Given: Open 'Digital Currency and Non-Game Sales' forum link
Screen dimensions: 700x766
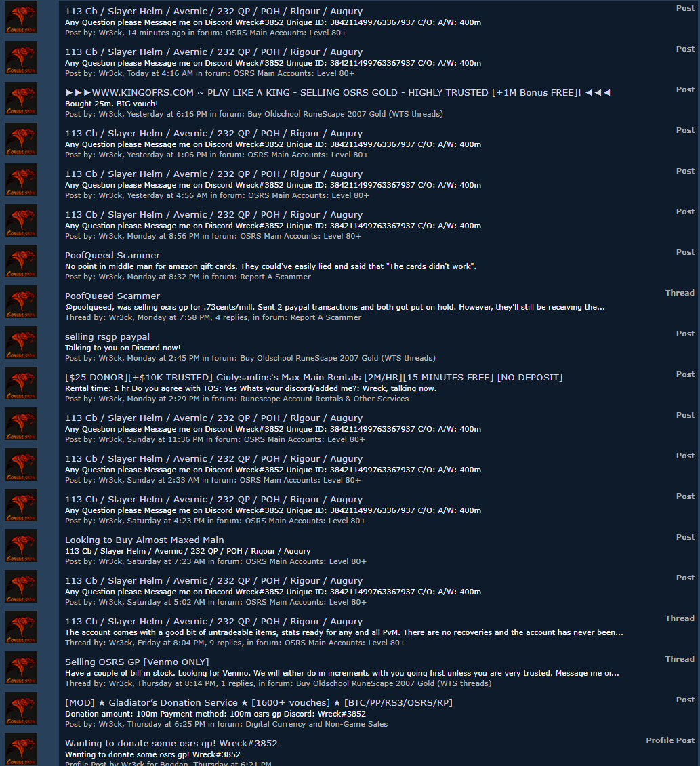Looking at the screenshot, I should coord(316,724).
